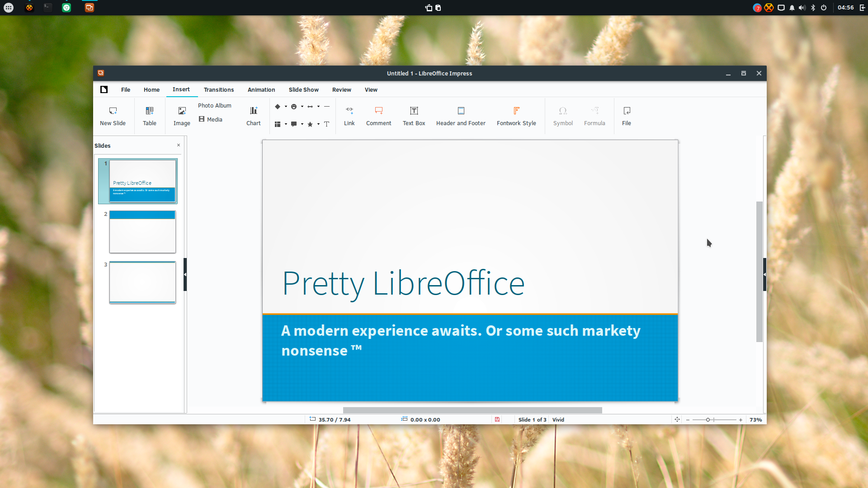
Task: Click the New Slide icon
Action: point(113,111)
